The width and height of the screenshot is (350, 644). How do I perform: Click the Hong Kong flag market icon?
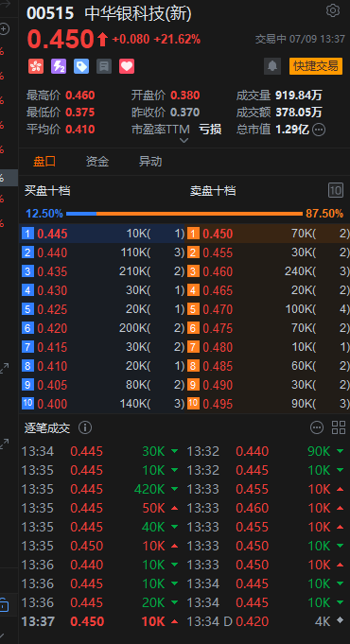pos(36,66)
